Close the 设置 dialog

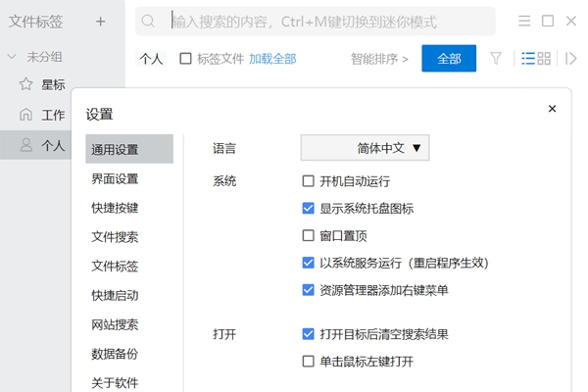point(552,109)
